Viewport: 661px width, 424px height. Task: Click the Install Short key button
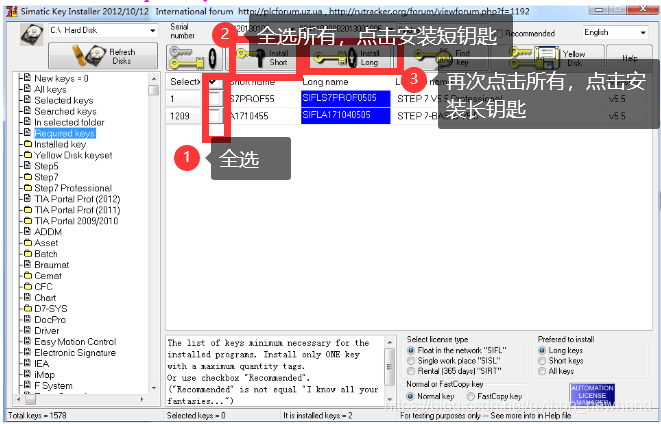tap(263, 58)
